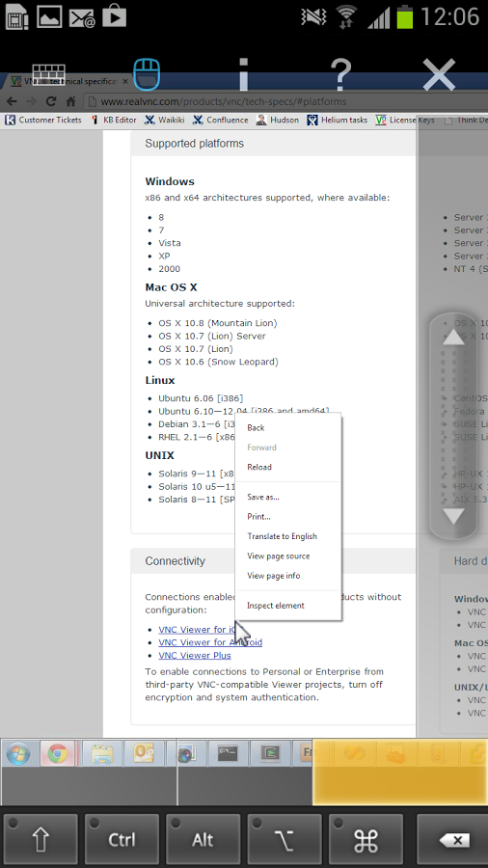
Task: Close the technical specifications browser tab
Action: tap(125, 81)
